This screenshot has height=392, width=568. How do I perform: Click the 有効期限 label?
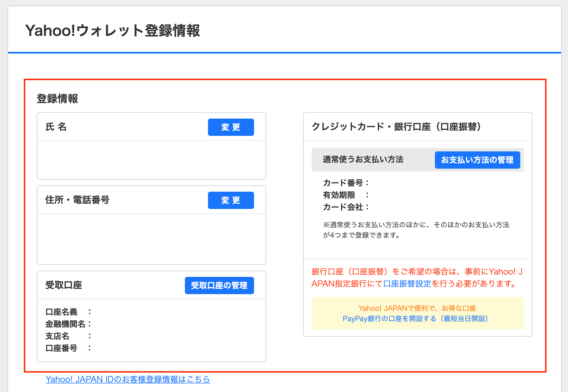346,195
